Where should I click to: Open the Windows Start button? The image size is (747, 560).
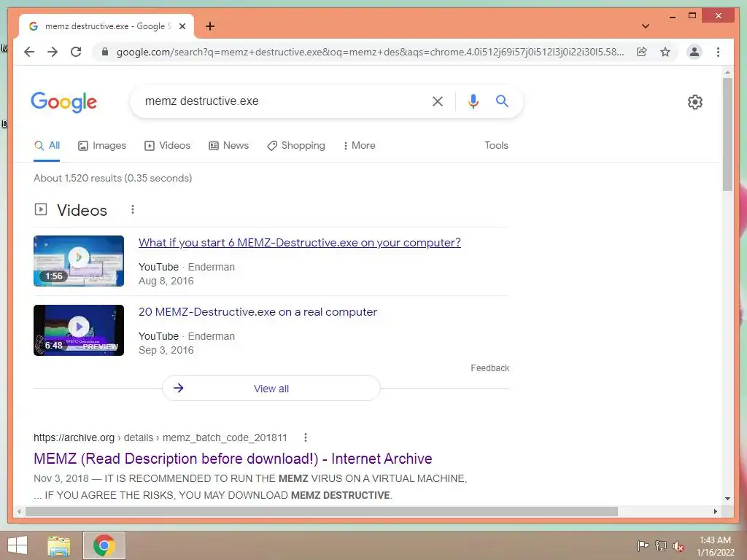coord(18,545)
